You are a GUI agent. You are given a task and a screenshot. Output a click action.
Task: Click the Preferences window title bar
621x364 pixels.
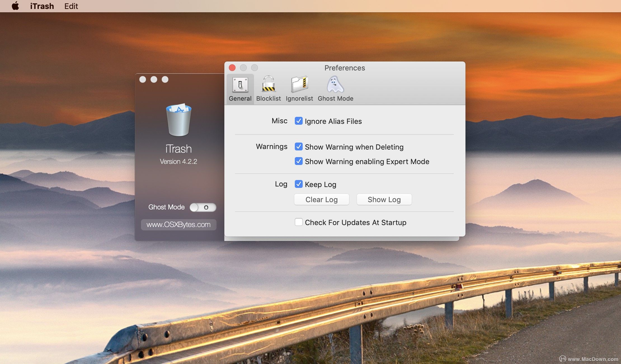point(345,68)
